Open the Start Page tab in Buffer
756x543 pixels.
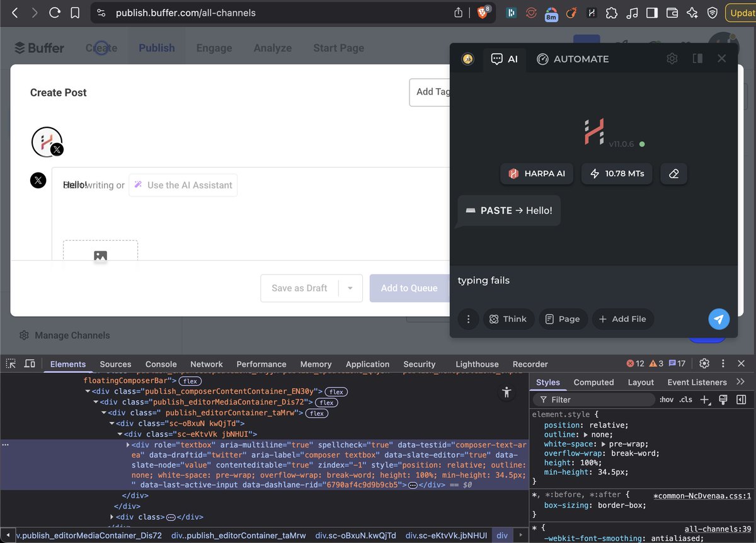338,48
